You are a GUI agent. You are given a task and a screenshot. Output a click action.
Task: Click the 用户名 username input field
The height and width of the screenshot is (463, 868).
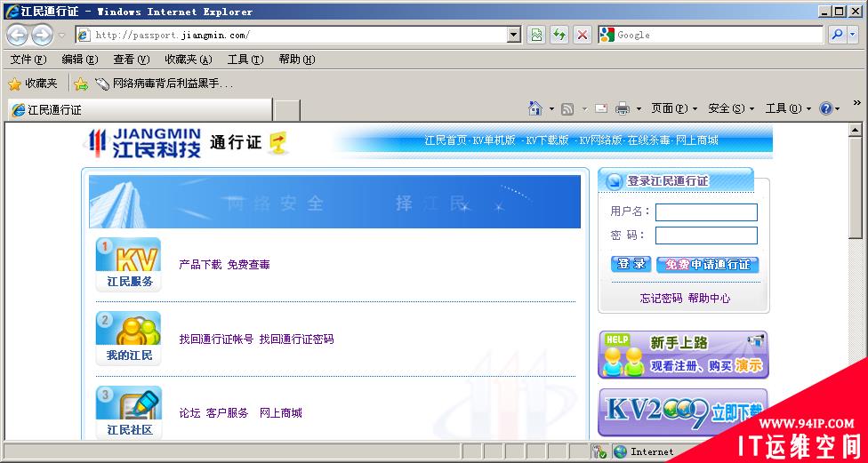[706, 212]
